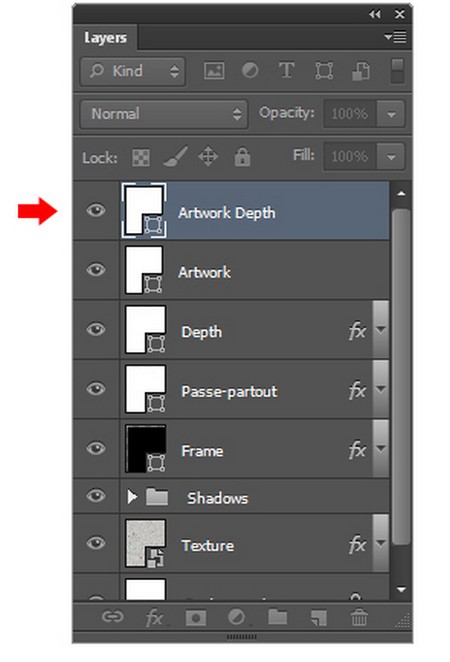Select the Passe-partout layer name

click(229, 392)
